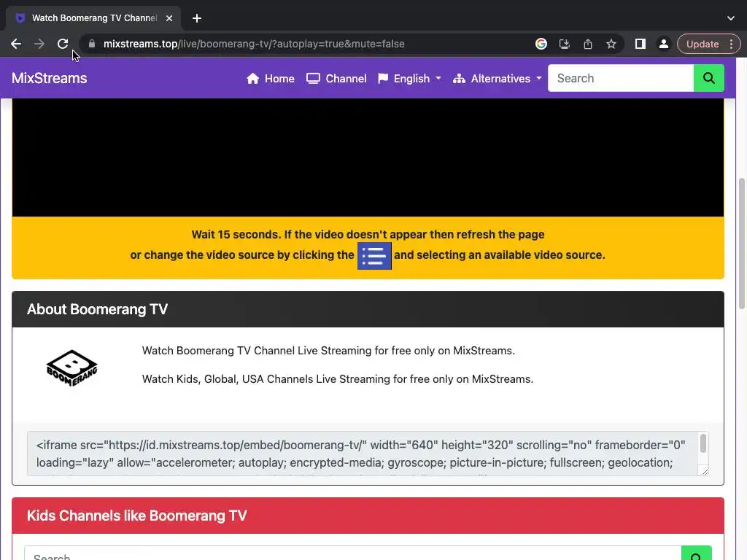Screen dimensions: 747x560
Task: Click the About Boomerang TV heading
Action: [x=97, y=309]
